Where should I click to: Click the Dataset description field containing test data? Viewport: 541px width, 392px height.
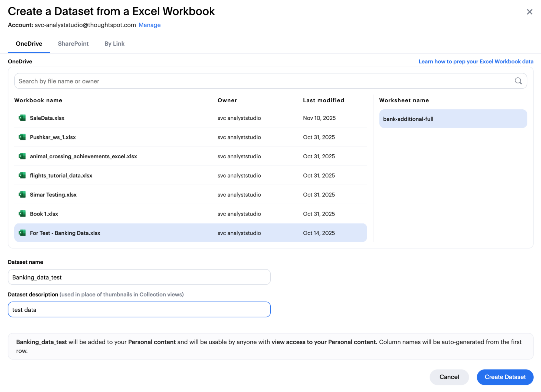click(x=139, y=309)
